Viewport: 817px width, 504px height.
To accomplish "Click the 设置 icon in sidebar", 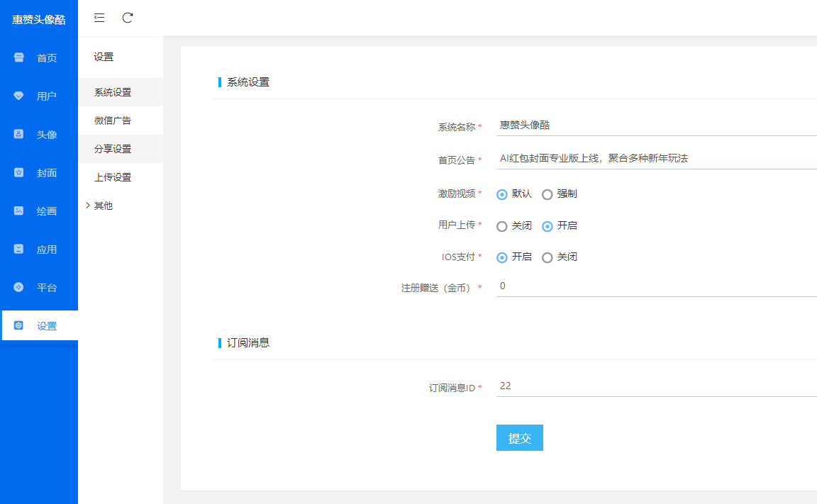I will [x=18, y=325].
